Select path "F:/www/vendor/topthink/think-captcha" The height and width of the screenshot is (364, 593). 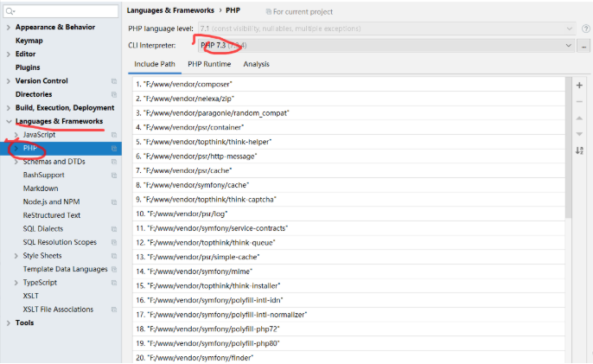coord(348,200)
